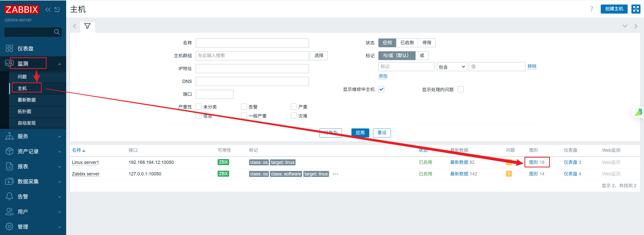The width and height of the screenshot is (644, 235).
Task: Set status filter to 任何
Action: click(387, 43)
